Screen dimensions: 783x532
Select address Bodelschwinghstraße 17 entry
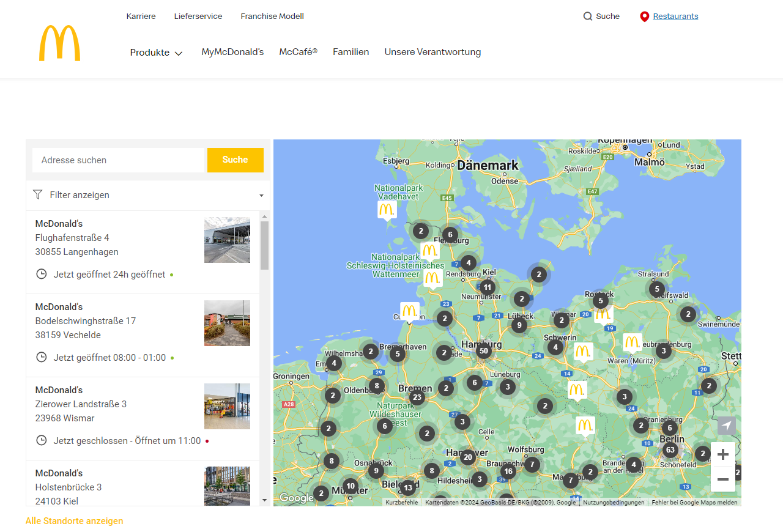(x=86, y=321)
